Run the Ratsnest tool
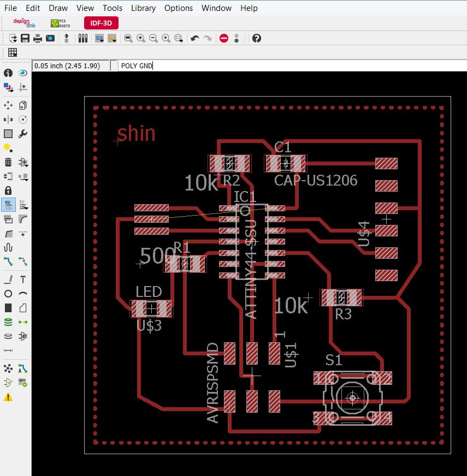This screenshot has height=476, width=467. [x=8, y=368]
